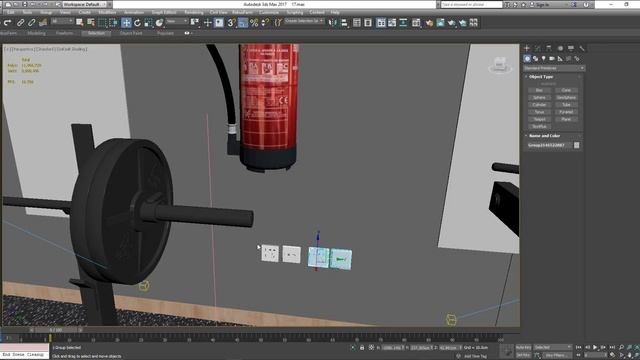Click the ViewCube in the viewport
Screen dimensions: 640x360
coord(500,65)
